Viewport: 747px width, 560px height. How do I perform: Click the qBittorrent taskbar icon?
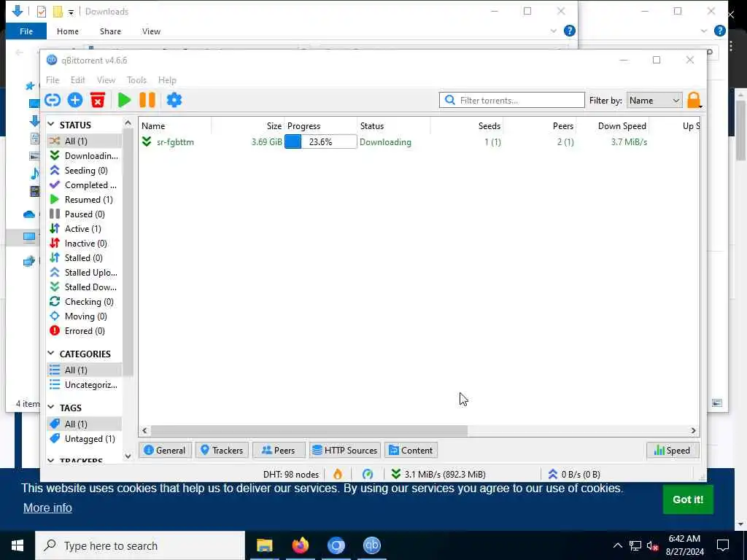pos(371,545)
